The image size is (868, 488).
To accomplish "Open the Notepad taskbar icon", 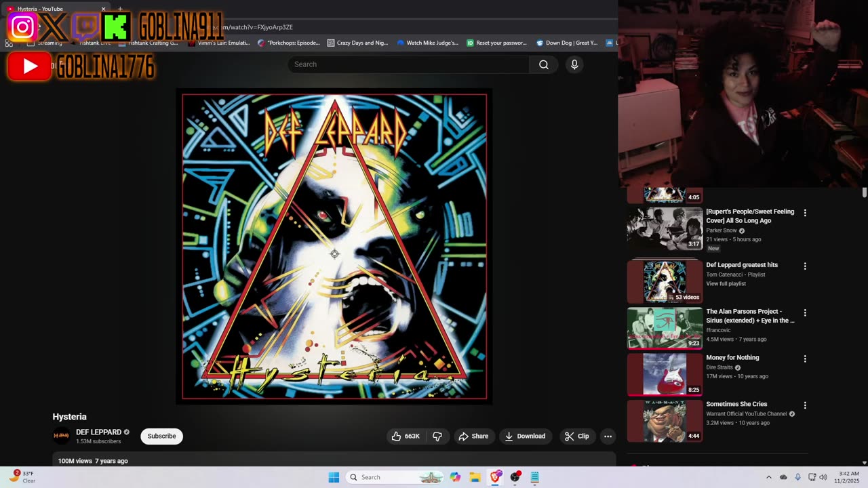I will coord(535,477).
